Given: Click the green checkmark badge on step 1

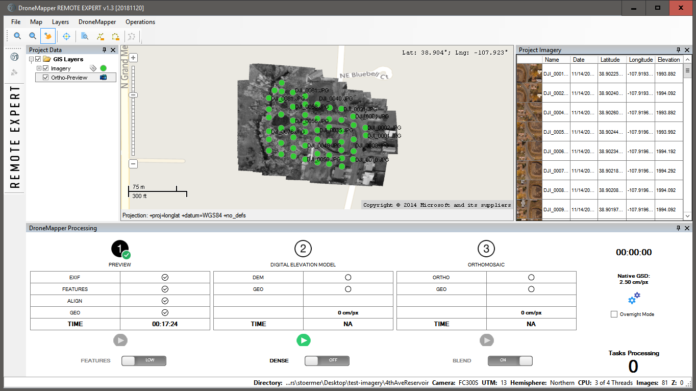Looking at the screenshot, I should tap(127, 255).
